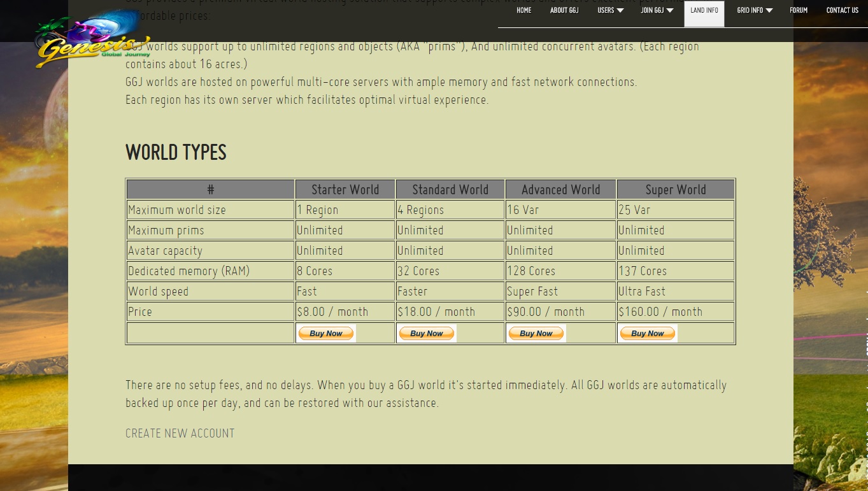Screen dimensions: 868x491
Task: Click the 'Maximum world size' row label
Action: point(211,210)
